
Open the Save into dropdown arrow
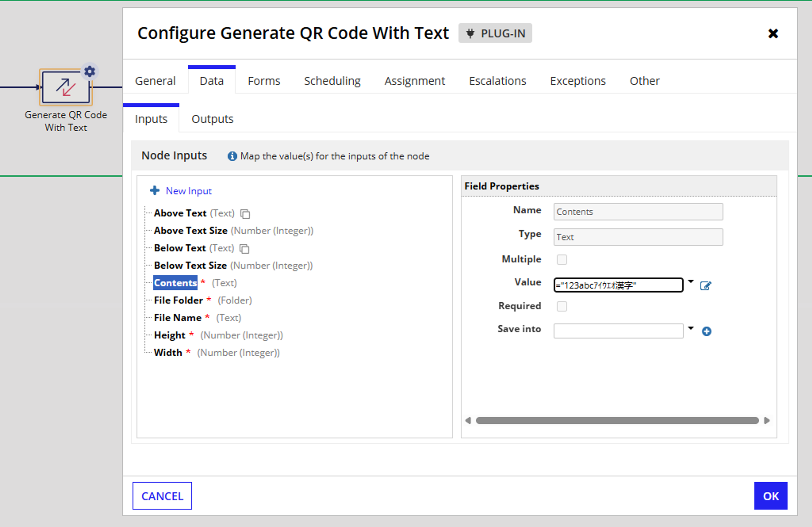pos(691,328)
